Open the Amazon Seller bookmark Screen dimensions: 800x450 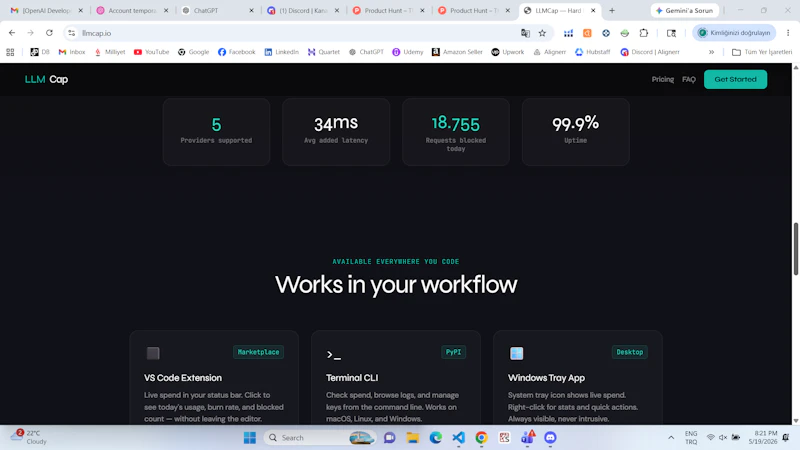457,52
